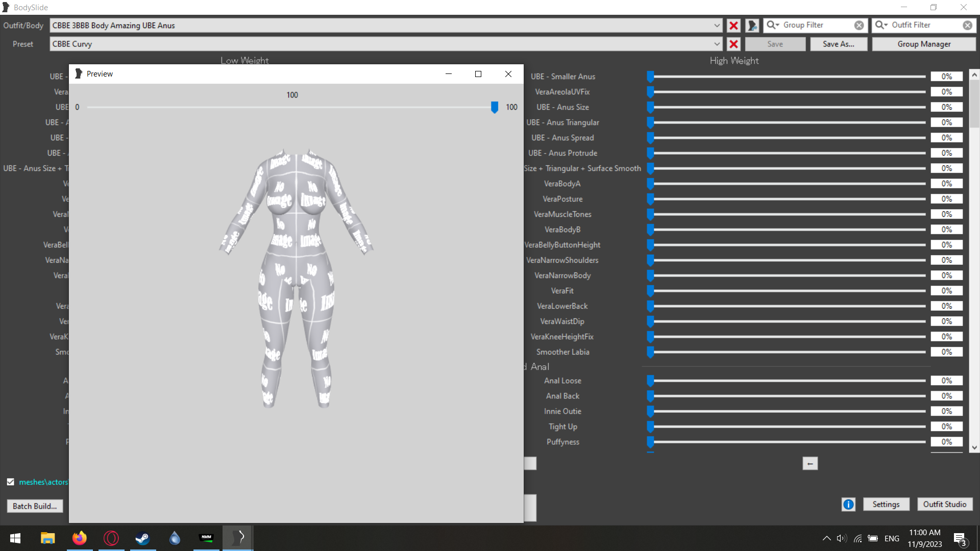
Task: Click the Anal Loose percentage input field
Action: click(x=946, y=381)
